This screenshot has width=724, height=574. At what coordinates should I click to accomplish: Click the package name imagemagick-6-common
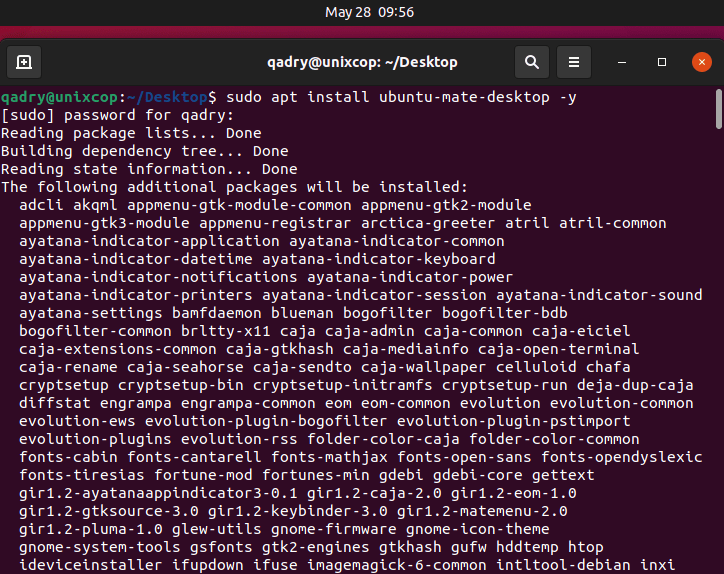[x=397, y=566]
